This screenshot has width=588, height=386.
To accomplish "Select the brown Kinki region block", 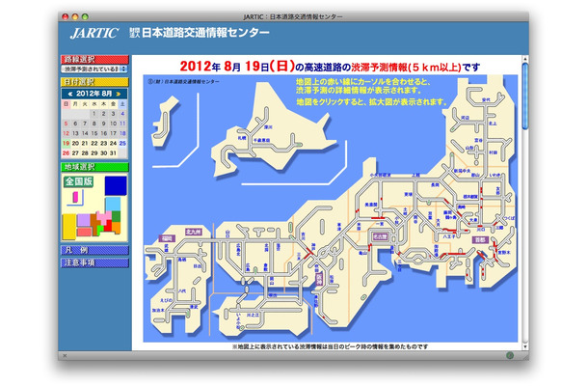I will click(94, 225).
